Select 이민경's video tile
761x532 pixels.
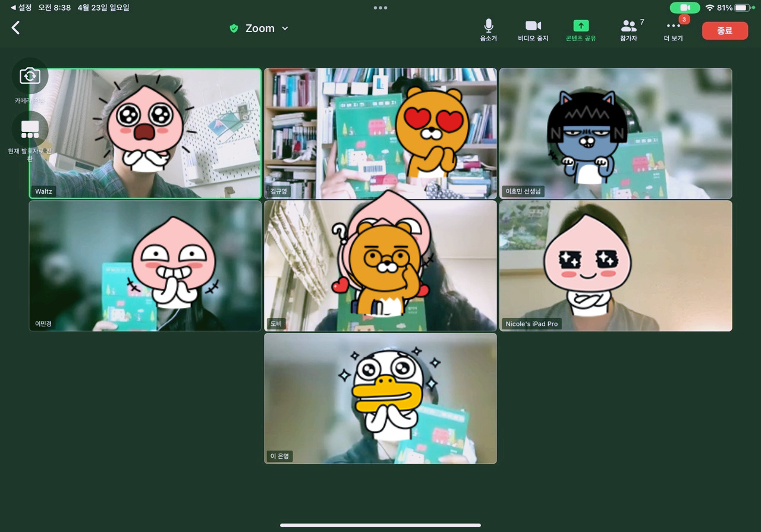pos(144,266)
